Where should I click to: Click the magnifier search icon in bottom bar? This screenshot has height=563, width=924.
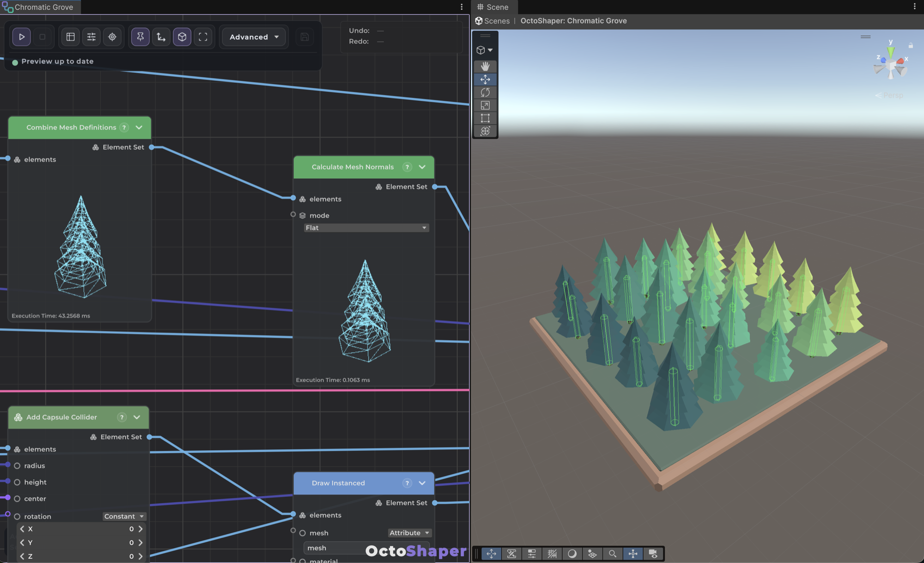(613, 554)
